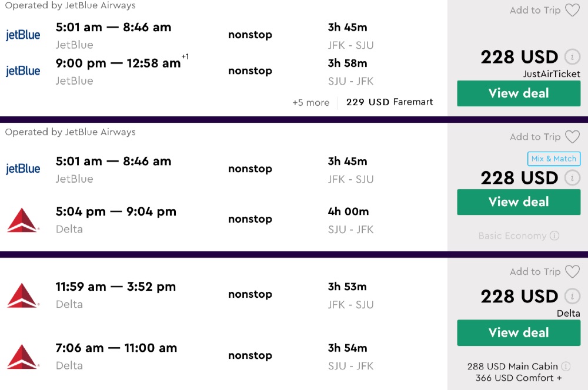Choose the 288 USD Main Cabin fare
Viewport: 588px width, 390px height.
click(x=513, y=366)
